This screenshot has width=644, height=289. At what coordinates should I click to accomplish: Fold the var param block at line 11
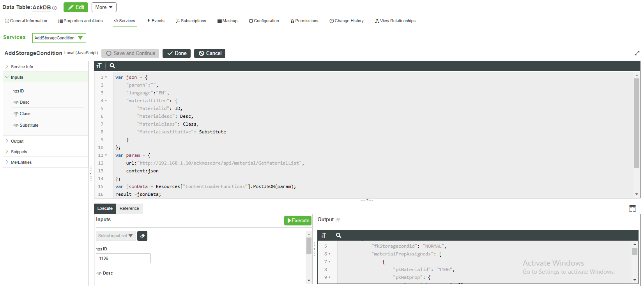click(x=106, y=155)
